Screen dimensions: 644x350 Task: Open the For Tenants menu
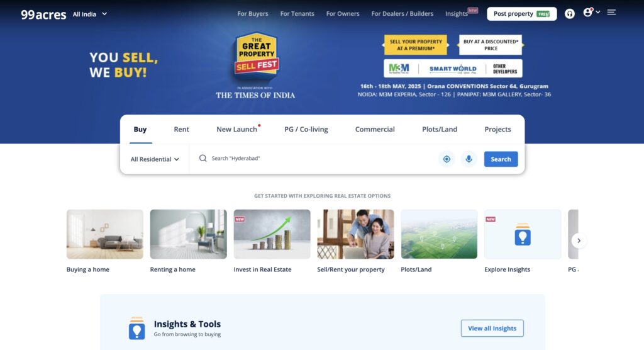pos(297,14)
